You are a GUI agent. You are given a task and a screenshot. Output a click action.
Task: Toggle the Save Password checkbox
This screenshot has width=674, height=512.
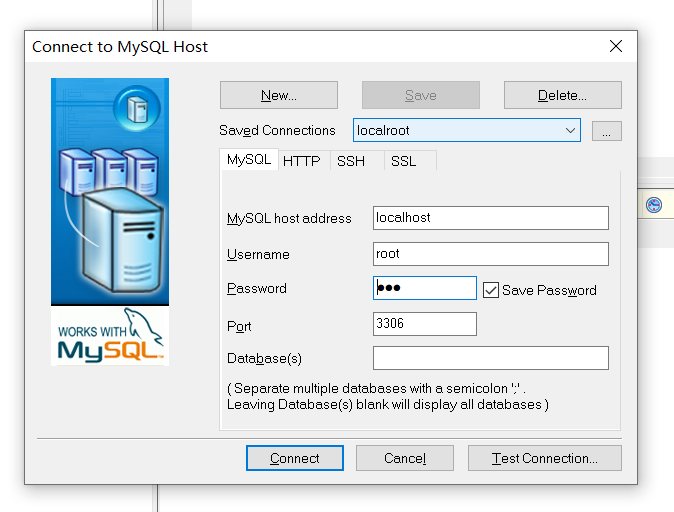(x=490, y=290)
